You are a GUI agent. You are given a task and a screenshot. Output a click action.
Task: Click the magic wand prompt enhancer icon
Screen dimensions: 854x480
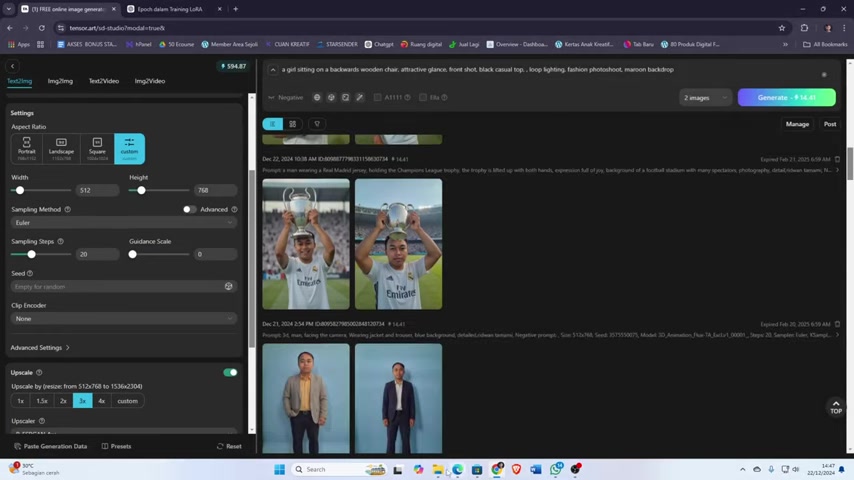coord(360,98)
